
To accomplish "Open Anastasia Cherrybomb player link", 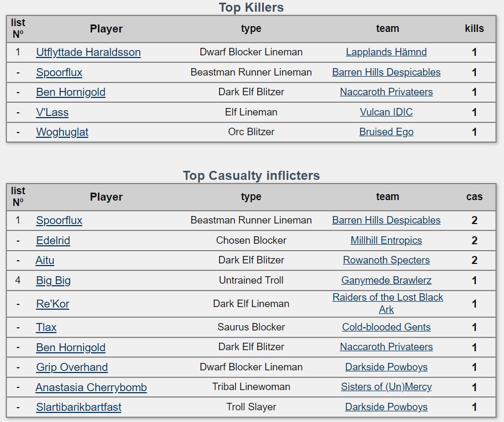I will click(91, 387).
